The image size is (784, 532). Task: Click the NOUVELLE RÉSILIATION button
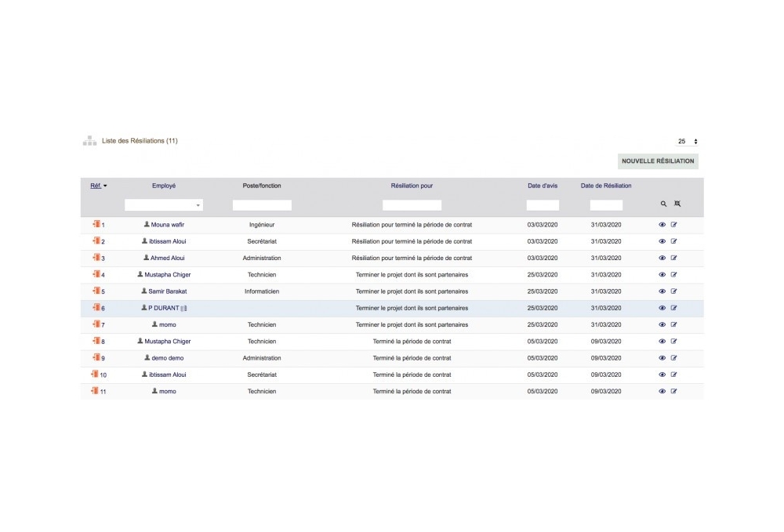[658, 161]
